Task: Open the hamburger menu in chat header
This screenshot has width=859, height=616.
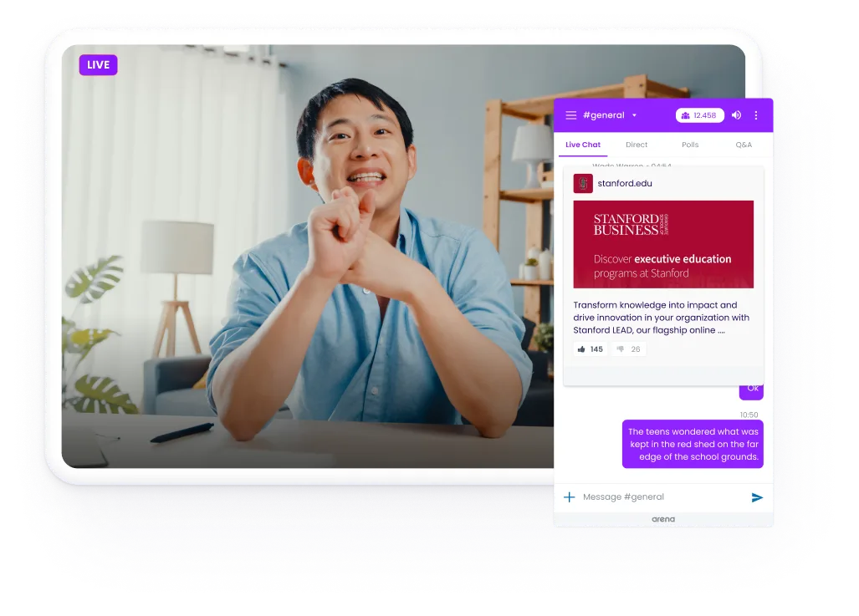Action: click(570, 115)
